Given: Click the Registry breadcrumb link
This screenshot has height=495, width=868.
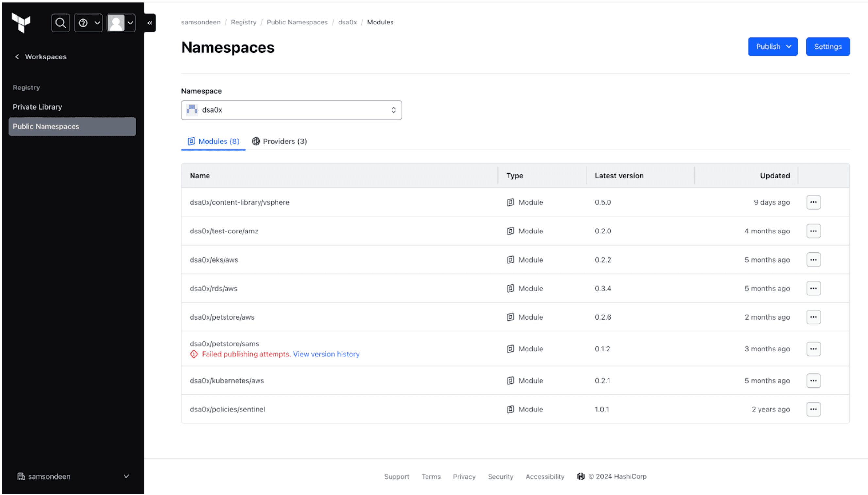Looking at the screenshot, I should (243, 22).
